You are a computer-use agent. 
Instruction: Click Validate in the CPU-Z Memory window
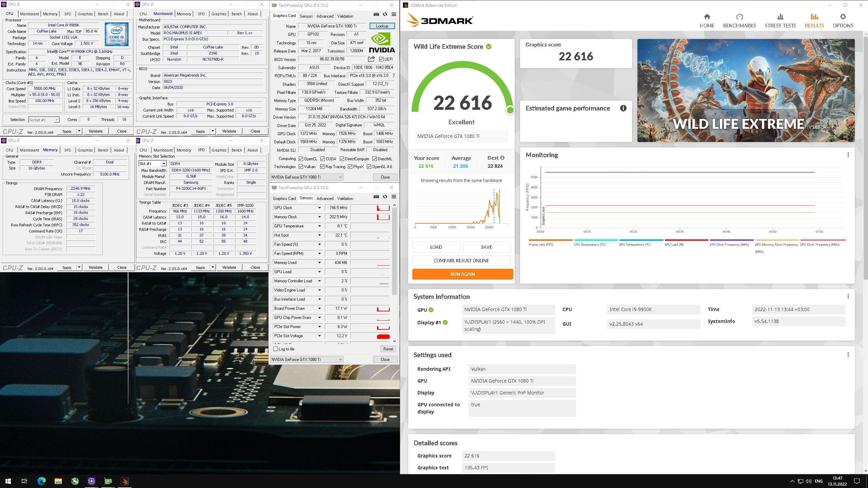96,267
